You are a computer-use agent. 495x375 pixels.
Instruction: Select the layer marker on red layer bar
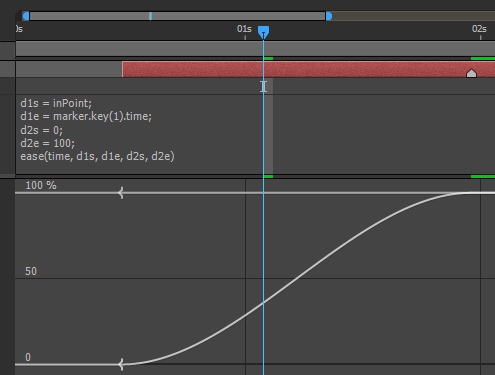click(x=471, y=73)
